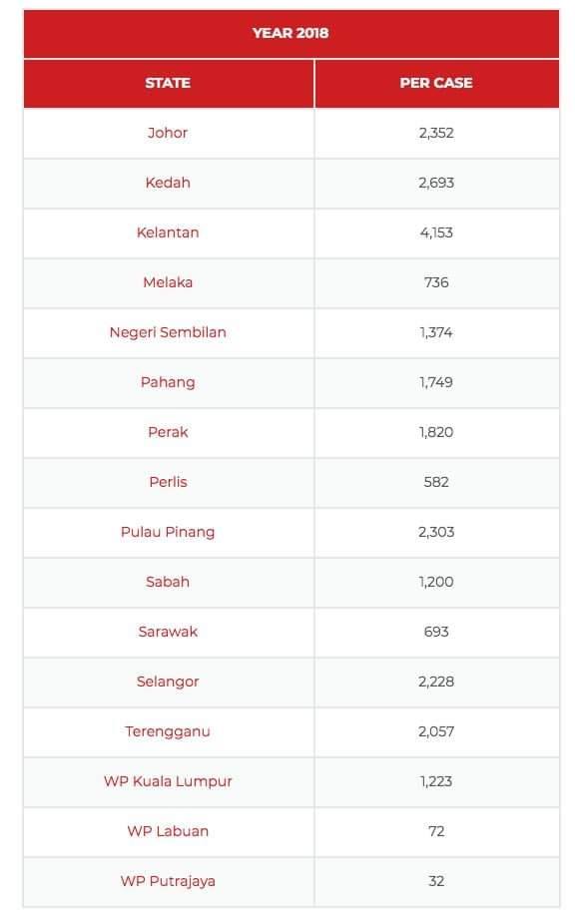Select the Pahang state name
The image size is (575, 924).
168,382
